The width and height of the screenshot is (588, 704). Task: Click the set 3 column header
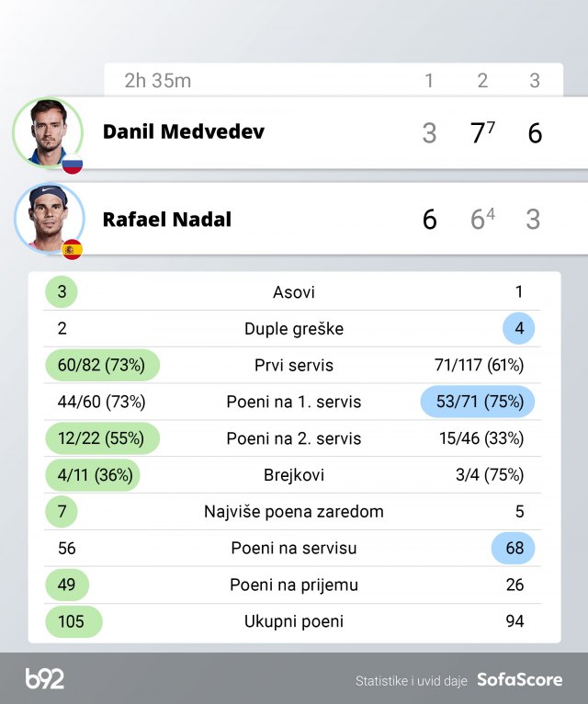tap(535, 81)
